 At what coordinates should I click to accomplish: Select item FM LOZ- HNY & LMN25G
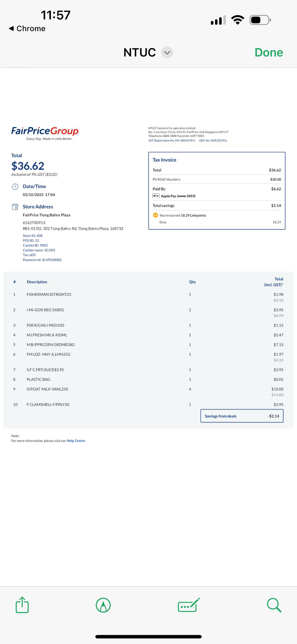pos(49,354)
